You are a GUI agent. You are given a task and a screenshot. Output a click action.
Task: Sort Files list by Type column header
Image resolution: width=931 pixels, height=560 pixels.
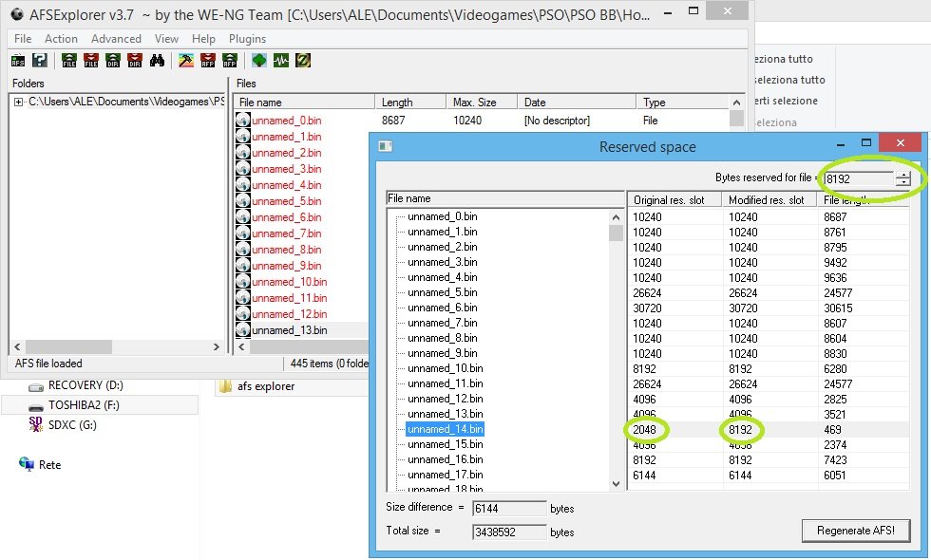point(682,103)
